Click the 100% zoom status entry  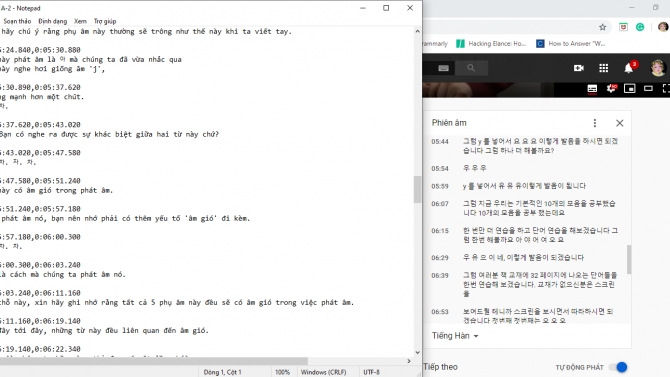pyautogui.click(x=282, y=372)
